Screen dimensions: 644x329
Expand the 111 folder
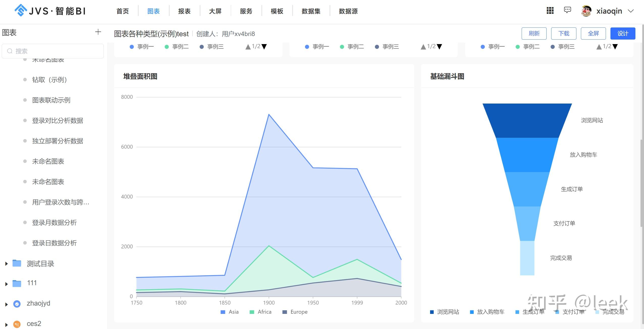(7, 284)
